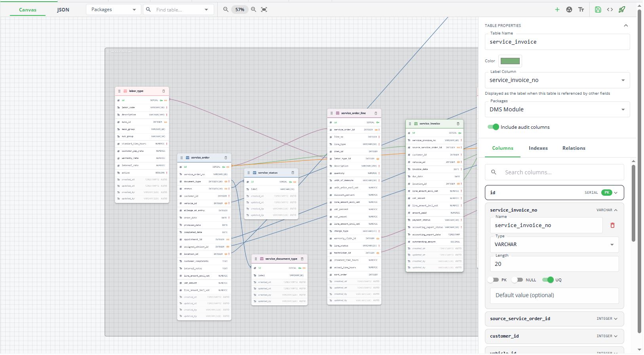The width and height of the screenshot is (644, 355).
Task: Delete service_status table using its trash icon
Action: click(293, 173)
